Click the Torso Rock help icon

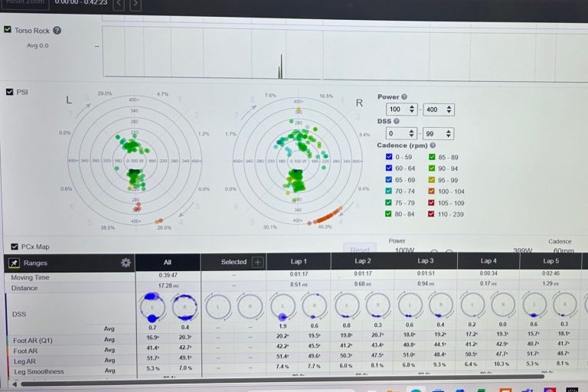pos(57,31)
